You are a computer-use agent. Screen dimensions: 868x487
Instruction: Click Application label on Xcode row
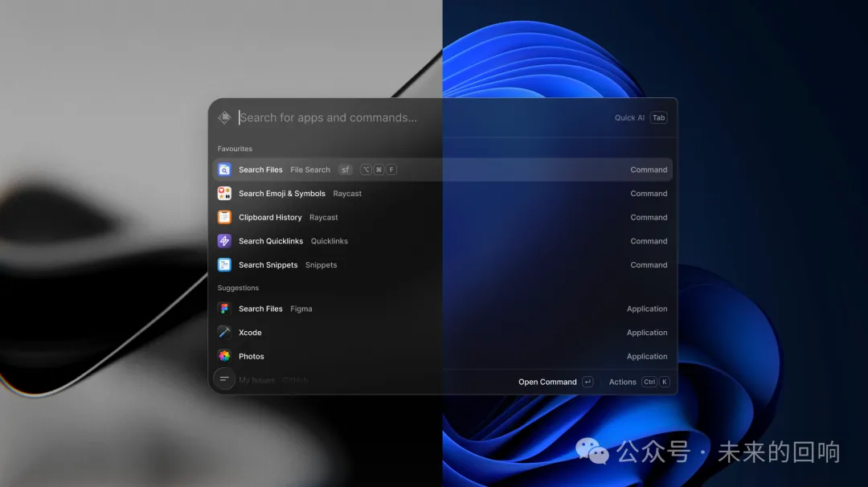[x=647, y=333]
